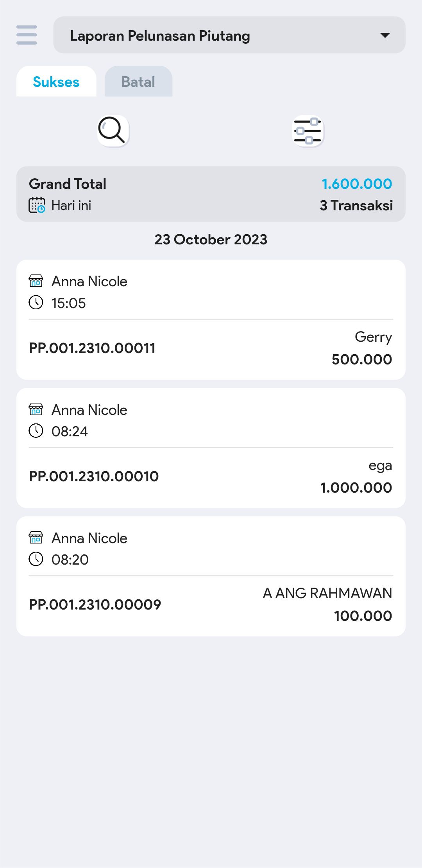Click the Grand Total summary card
The height and width of the screenshot is (868, 422).
click(x=211, y=194)
